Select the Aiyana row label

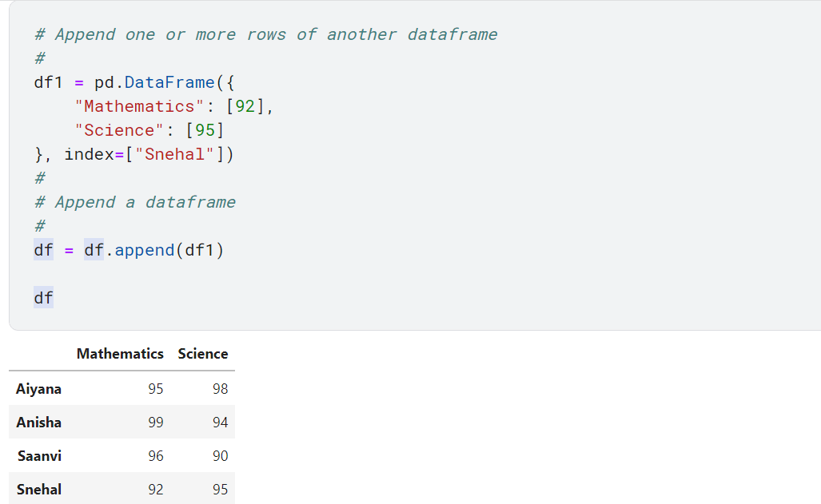tap(38, 389)
